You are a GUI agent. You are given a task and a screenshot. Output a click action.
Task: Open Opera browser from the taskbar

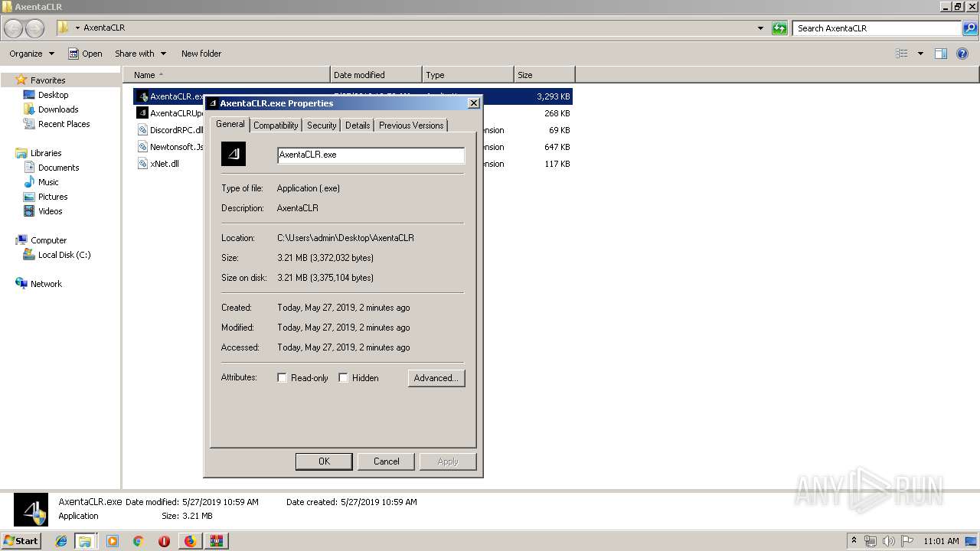point(164,541)
